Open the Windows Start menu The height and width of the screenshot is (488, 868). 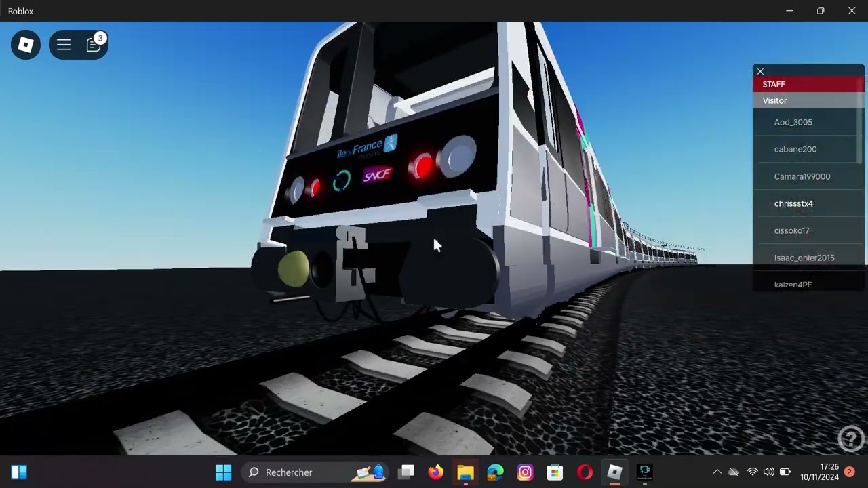223,472
